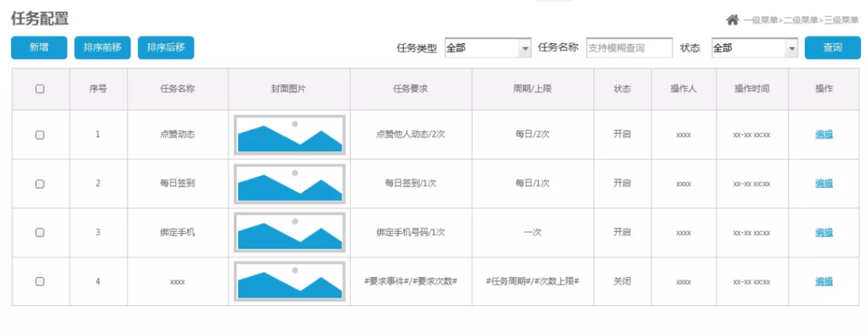This screenshot has width=868, height=336.
Task: Click the 每日签到 task name cell
Action: (x=178, y=183)
